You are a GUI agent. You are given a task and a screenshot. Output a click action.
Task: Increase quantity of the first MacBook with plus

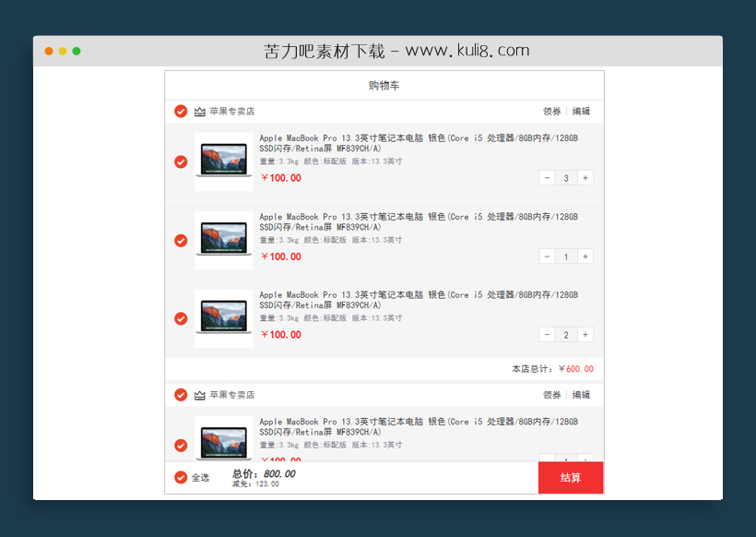tap(585, 177)
